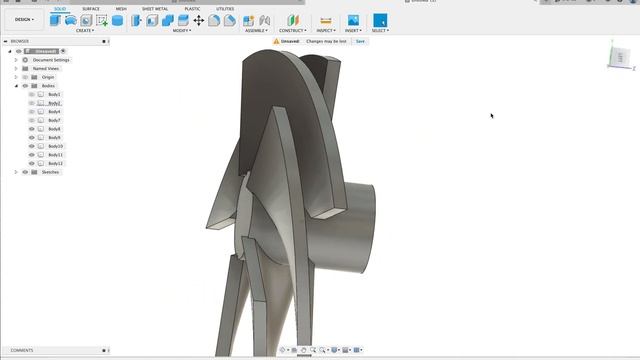Select the Chamfer tool
640x360 pixels.
(230, 20)
